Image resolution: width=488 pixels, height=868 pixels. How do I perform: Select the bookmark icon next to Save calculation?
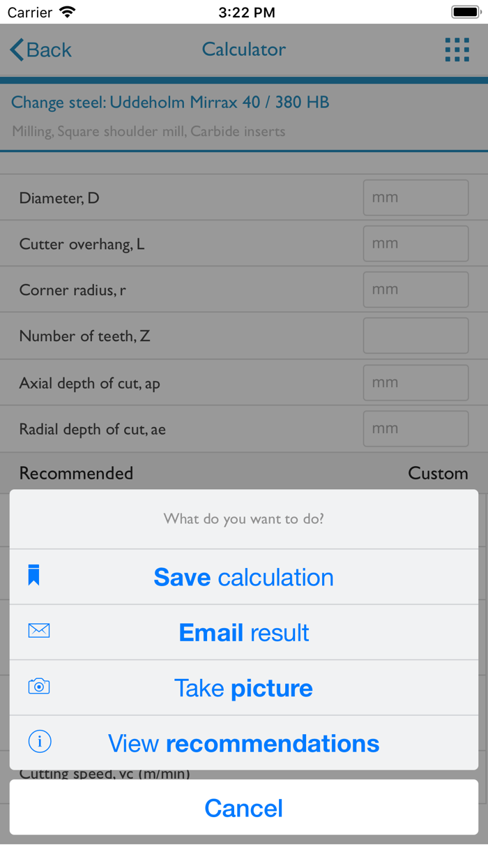point(33,574)
